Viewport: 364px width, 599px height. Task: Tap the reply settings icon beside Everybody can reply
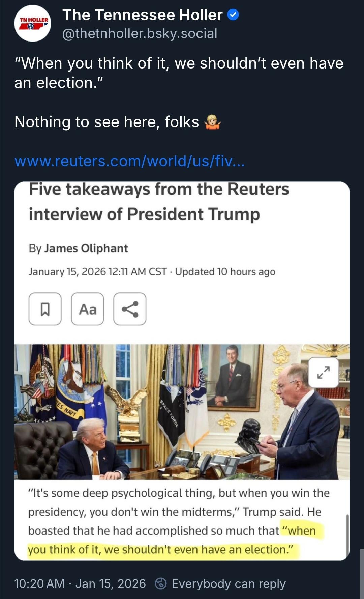(x=160, y=583)
